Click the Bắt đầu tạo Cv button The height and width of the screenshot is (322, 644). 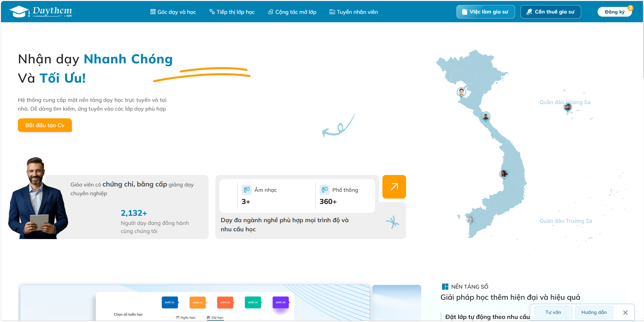(45, 125)
